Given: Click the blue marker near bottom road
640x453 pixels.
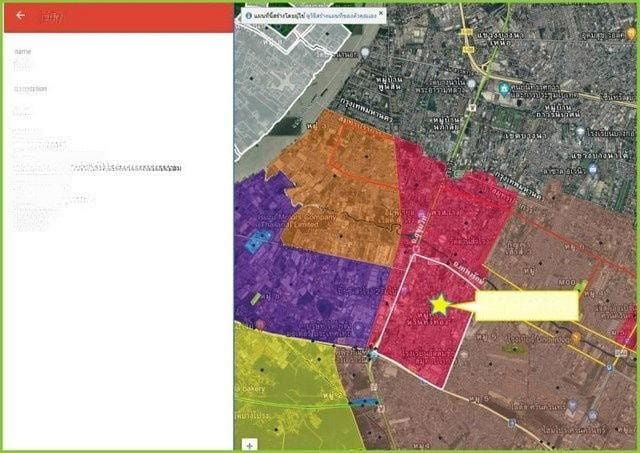Looking at the screenshot, I should point(365,401).
